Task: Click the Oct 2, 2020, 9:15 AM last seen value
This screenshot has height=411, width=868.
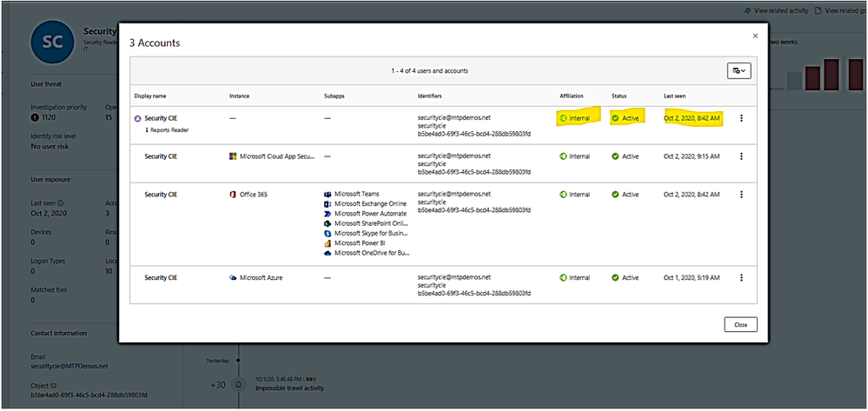Action: [692, 156]
